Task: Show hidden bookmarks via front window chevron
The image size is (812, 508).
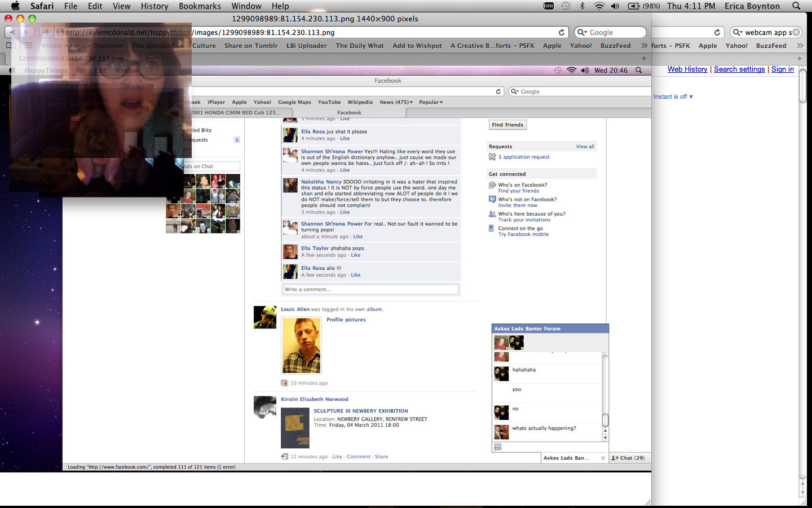Action: [644, 46]
